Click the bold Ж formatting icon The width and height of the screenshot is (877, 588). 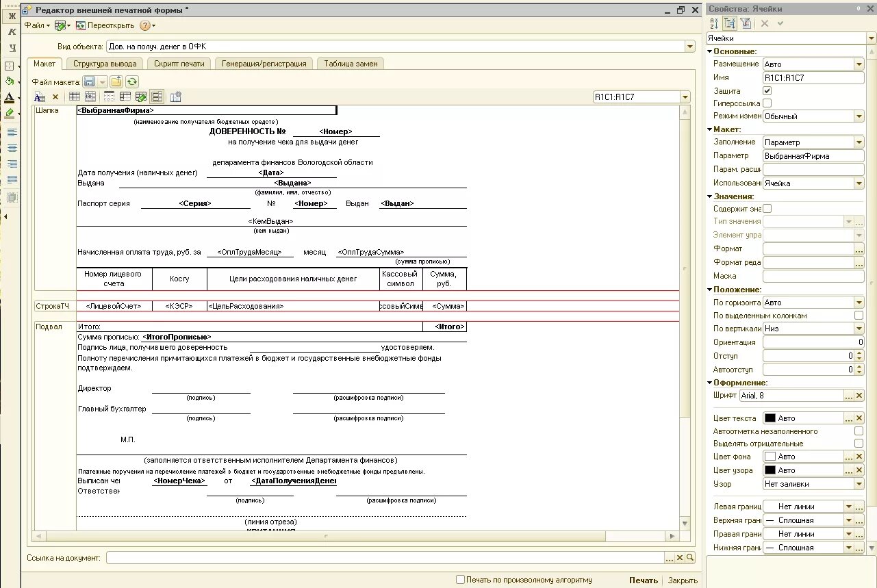click(12, 16)
